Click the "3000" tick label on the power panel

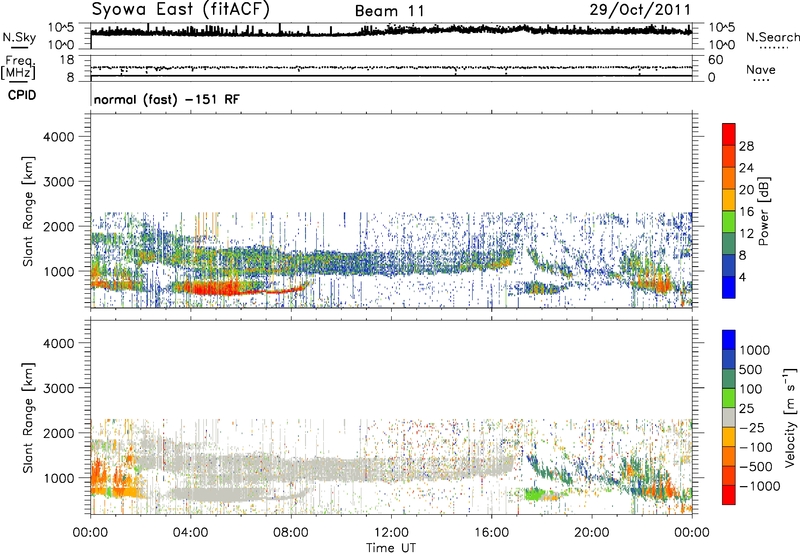[x=59, y=182]
